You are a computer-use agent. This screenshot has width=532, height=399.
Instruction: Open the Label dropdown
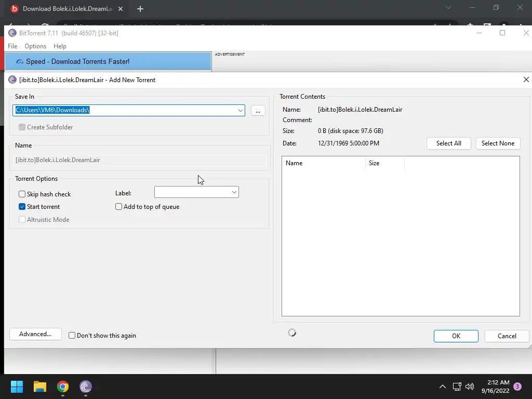click(x=196, y=192)
